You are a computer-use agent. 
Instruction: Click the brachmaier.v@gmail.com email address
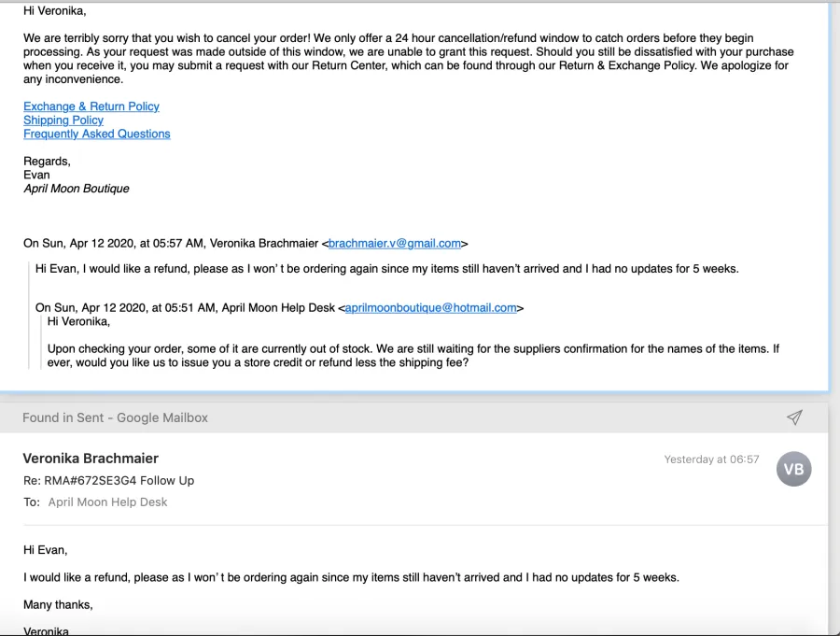click(x=394, y=244)
